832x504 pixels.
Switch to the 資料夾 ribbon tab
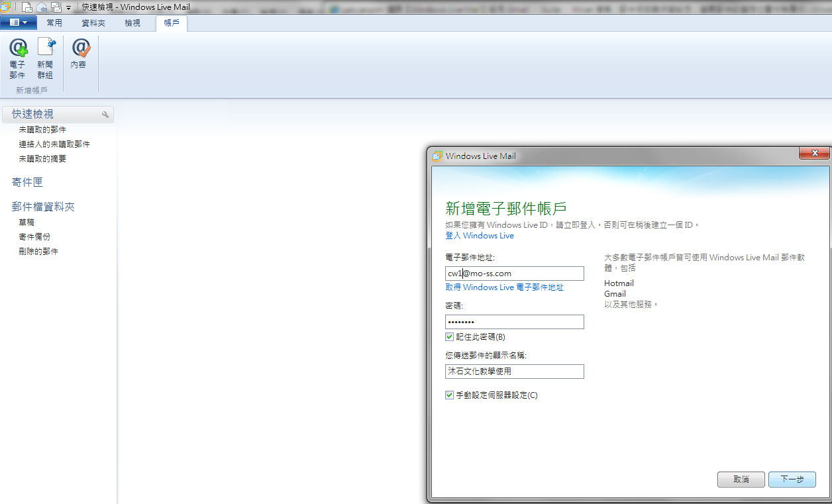(x=93, y=23)
